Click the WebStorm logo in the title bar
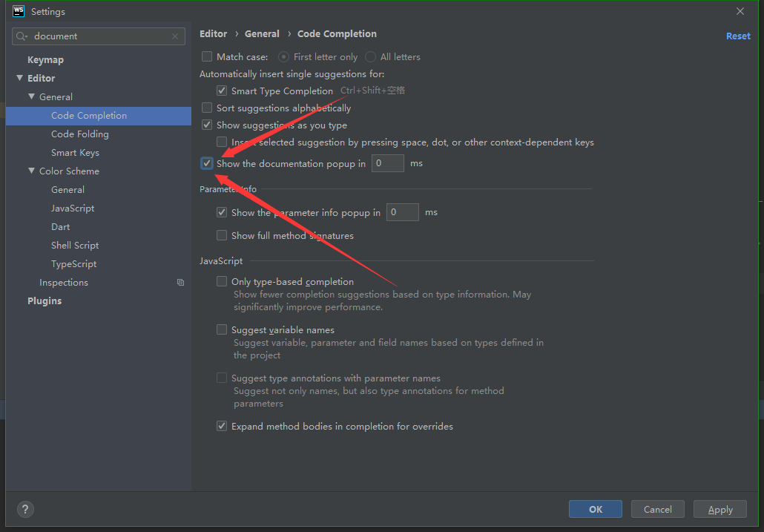The width and height of the screenshot is (764, 532). pyautogui.click(x=16, y=11)
